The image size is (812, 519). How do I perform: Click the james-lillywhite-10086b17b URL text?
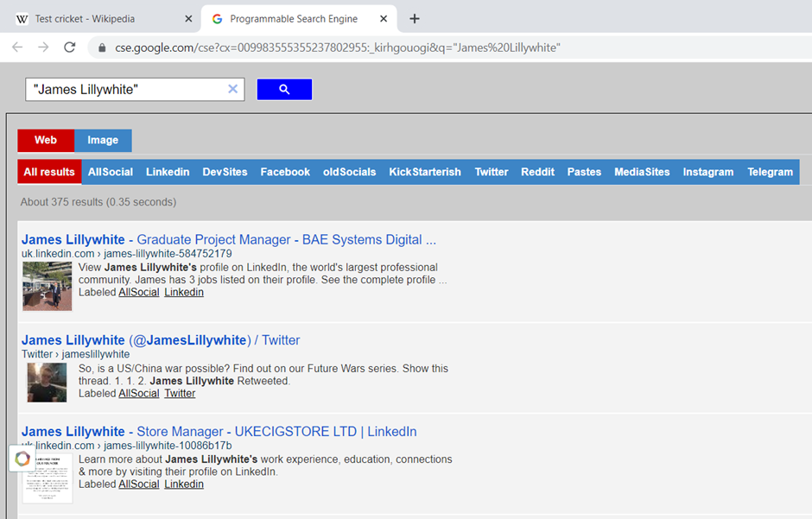point(168,446)
